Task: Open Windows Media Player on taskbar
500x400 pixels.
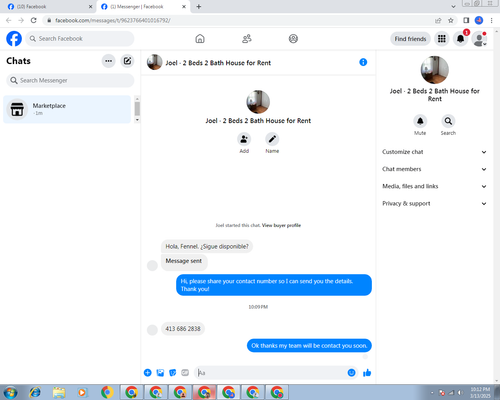Action: pyautogui.click(x=82, y=392)
